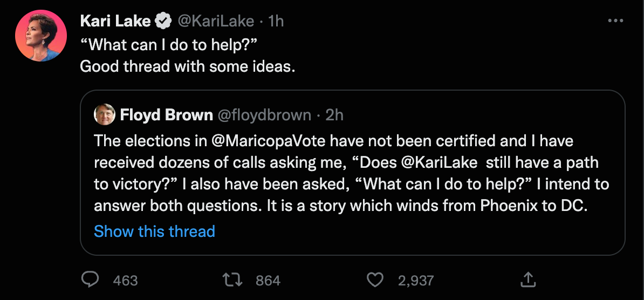Click the 463 replies count
Viewport: 644px width, 300px height.
125,281
